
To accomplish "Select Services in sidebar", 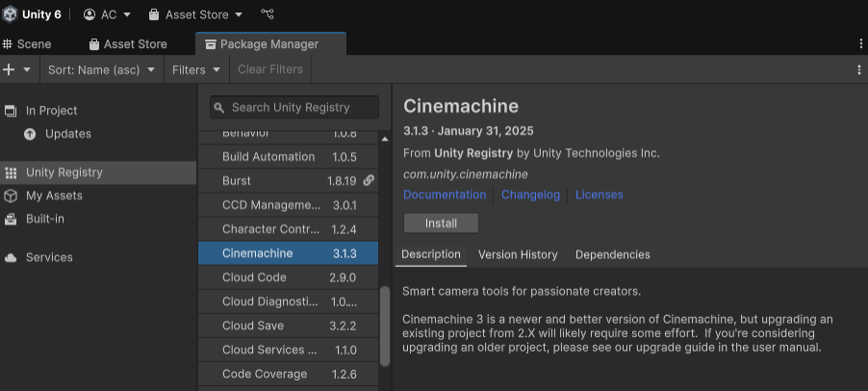I will [x=98, y=257].
